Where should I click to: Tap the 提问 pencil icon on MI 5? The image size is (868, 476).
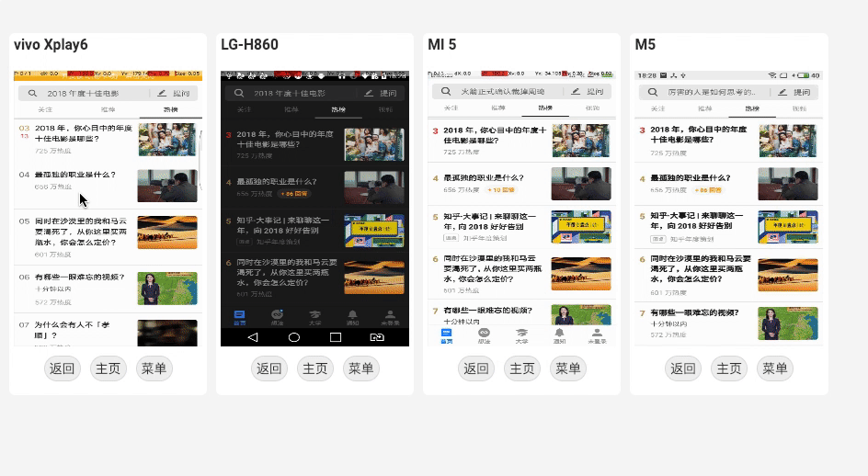pyautogui.click(x=576, y=91)
